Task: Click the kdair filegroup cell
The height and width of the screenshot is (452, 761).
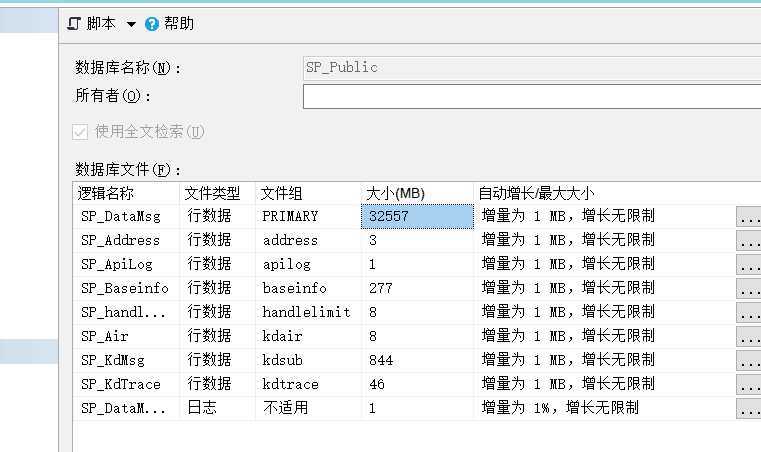Action: pos(309,336)
